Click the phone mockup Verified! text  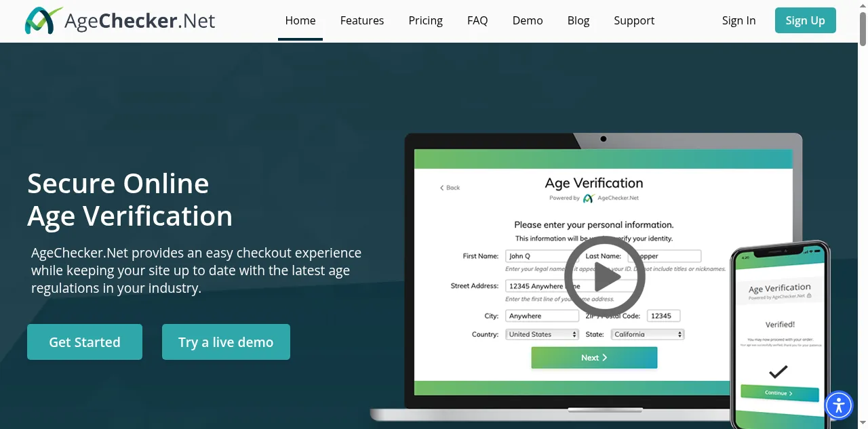click(x=780, y=325)
